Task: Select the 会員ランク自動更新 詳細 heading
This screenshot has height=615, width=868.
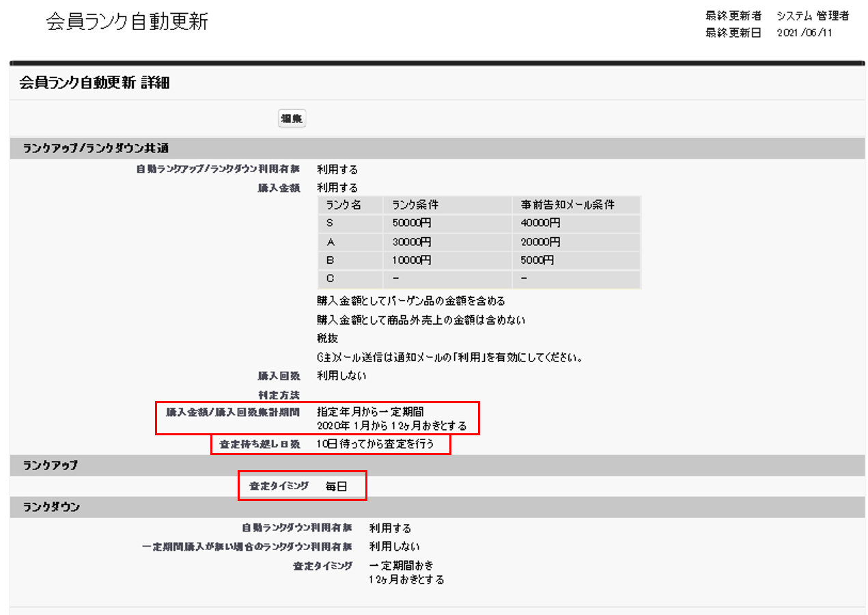Action: tap(95, 83)
